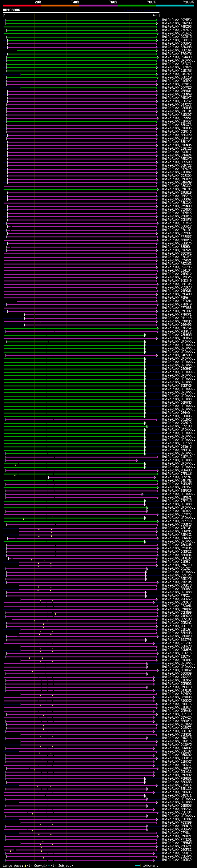The image size is (197, 868).
Task: Select the UniRef100_A6ZS63 label
Action: 177,264
